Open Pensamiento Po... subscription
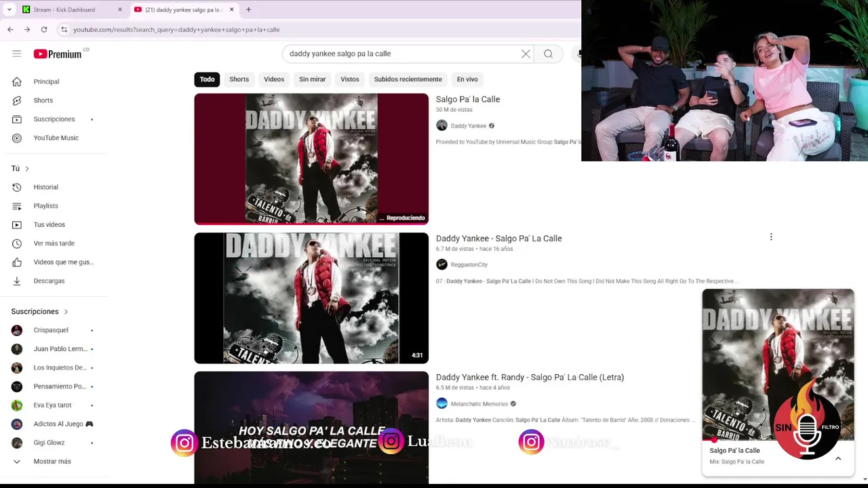This screenshot has height=488, width=868. click(x=53, y=386)
